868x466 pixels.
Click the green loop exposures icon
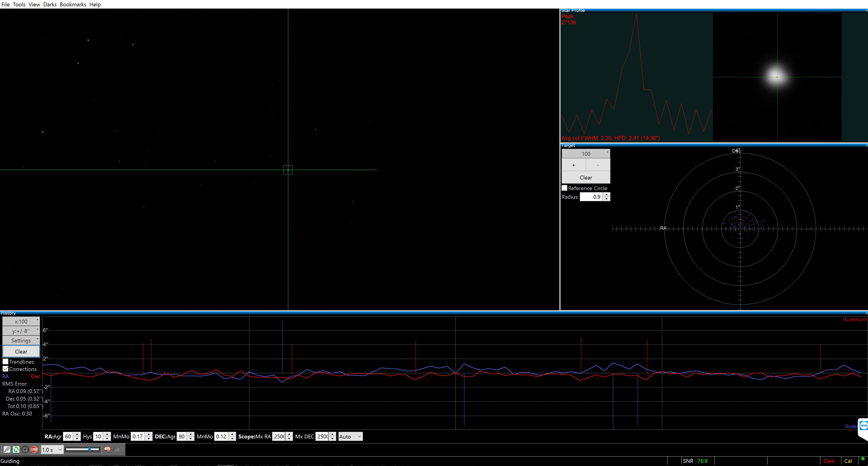(x=16, y=449)
